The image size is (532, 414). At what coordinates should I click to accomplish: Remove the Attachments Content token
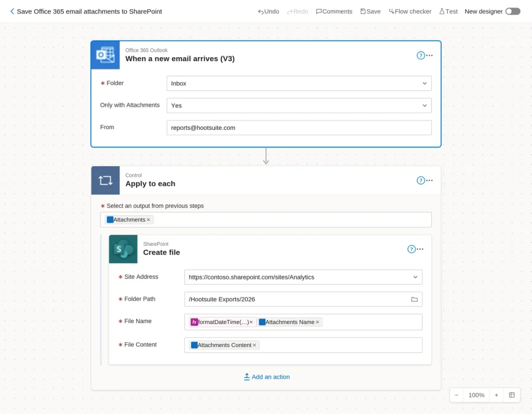[254, 345]
